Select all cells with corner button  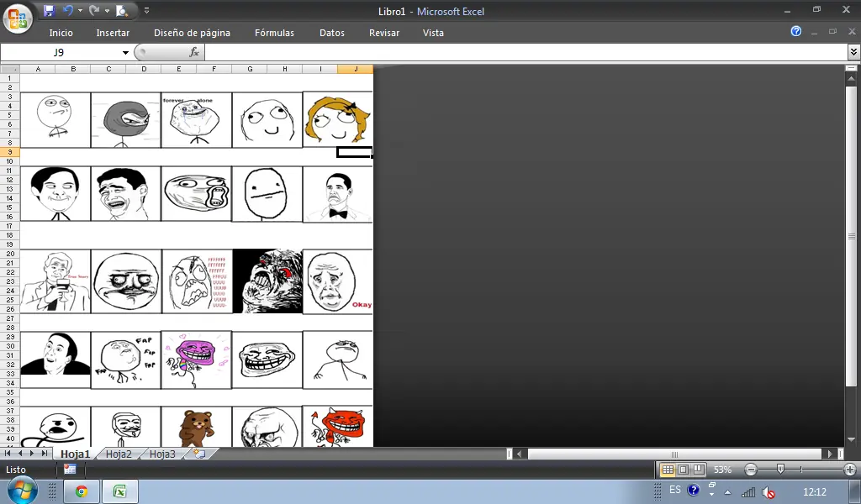click(10, 69)
